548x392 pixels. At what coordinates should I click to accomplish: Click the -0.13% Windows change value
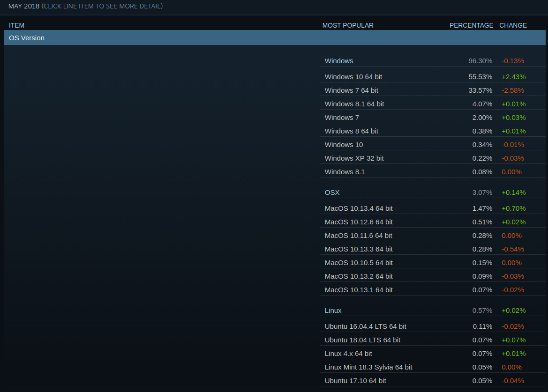513,61
